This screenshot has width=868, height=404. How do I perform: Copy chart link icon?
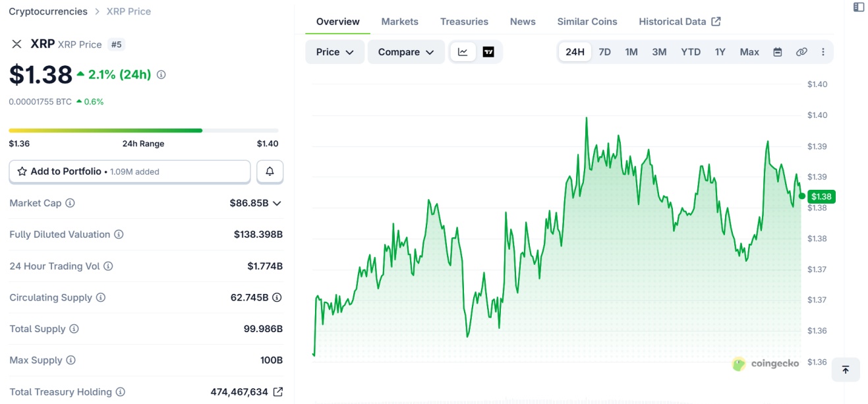pos(801,52)
